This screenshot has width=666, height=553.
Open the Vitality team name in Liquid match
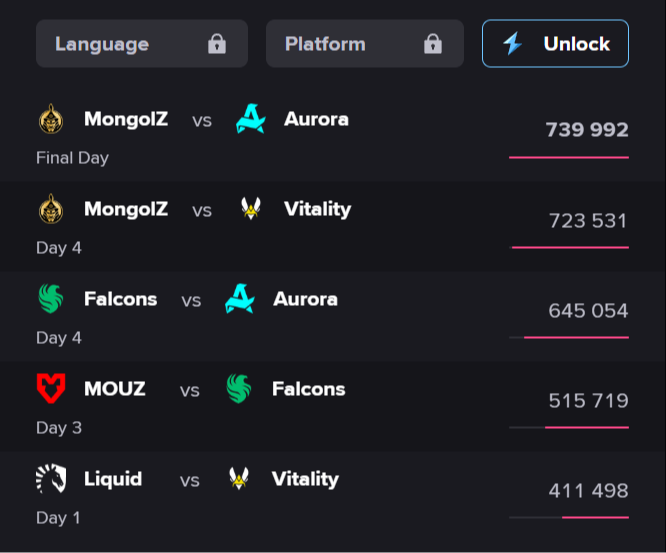pos(305,479)
